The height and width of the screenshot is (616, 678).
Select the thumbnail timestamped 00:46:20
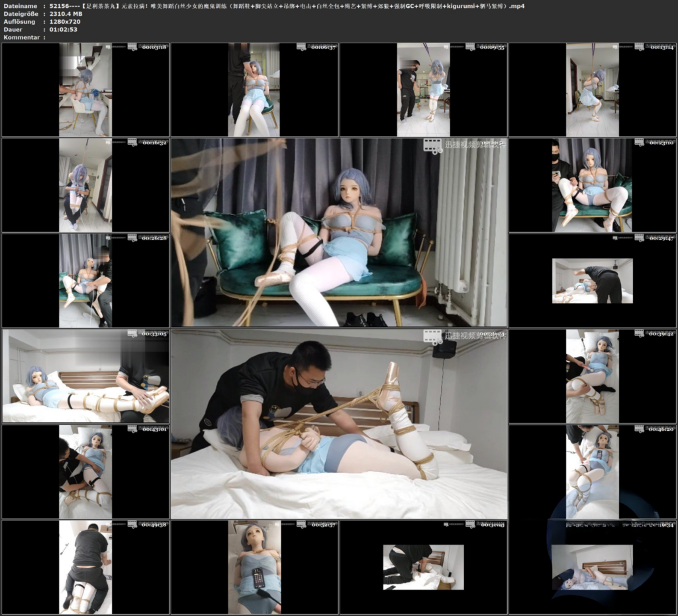[593, 471]
